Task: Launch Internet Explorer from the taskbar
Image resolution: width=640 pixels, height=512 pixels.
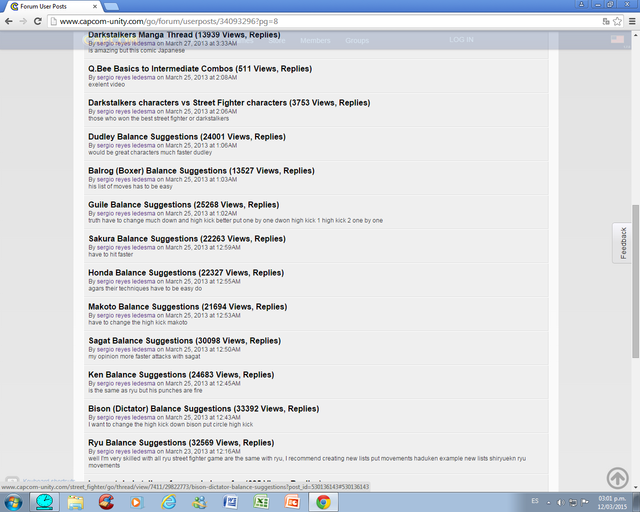Action: [x=169, y=502]
